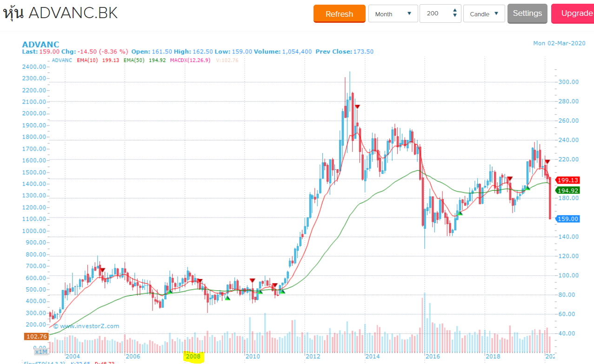Click the 2012 time axis label

pos(313,357)
